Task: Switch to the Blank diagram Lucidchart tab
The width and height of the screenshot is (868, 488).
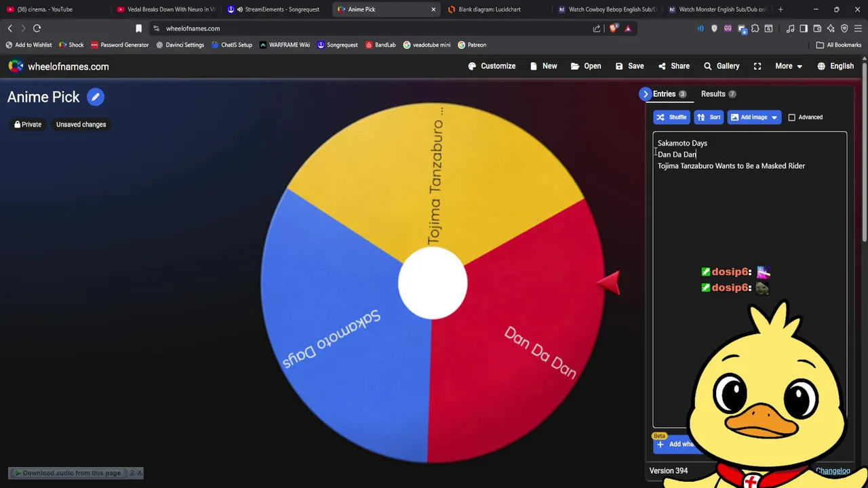Action: pos(495,9)
